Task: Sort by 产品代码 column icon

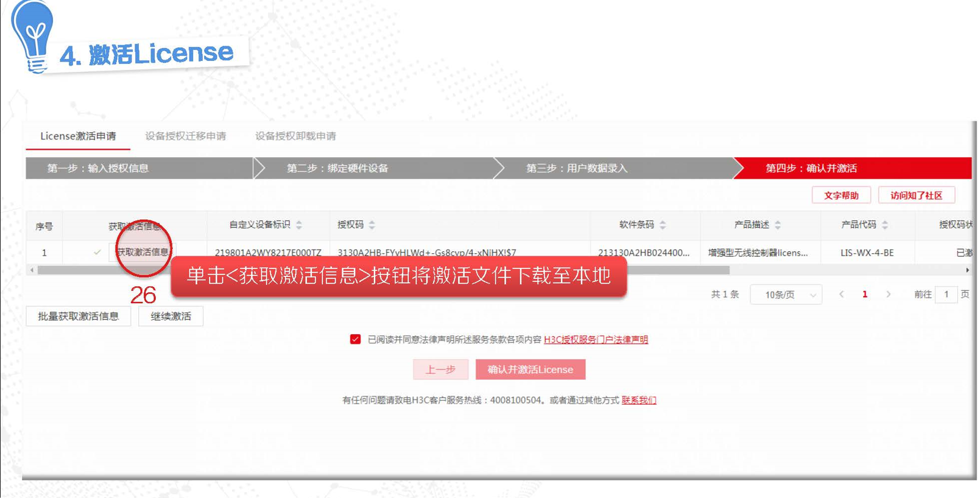Action: click(x=885, y=225)
